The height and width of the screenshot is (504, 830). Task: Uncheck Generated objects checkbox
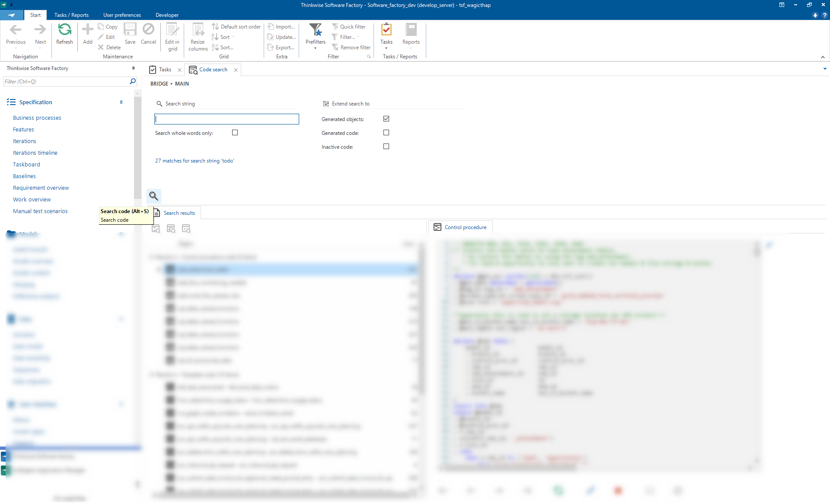[x=386, y=119]
